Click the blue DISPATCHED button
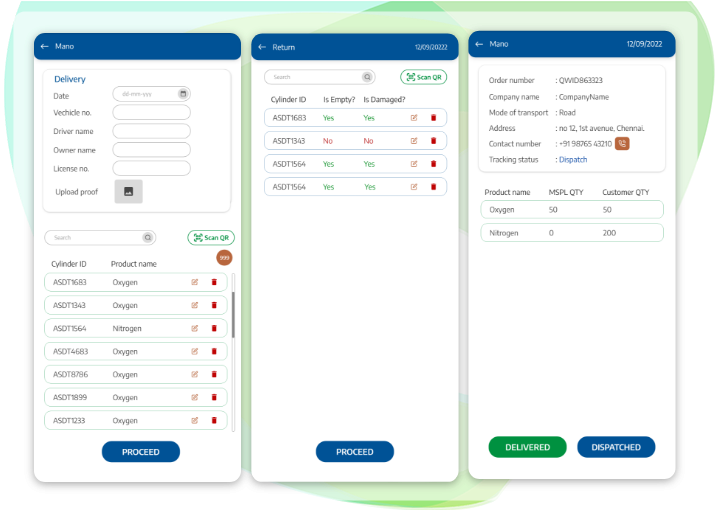720x510 pixels. pos(616,447)
